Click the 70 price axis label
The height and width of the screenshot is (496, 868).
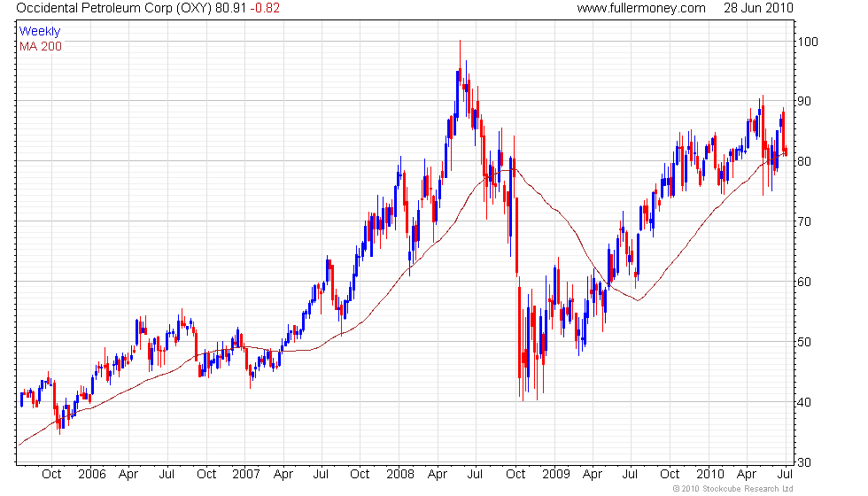(804, 222)
